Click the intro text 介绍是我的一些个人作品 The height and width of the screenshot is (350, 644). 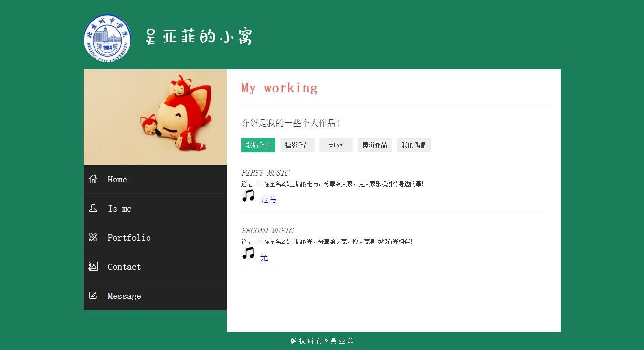pos(291,123)
